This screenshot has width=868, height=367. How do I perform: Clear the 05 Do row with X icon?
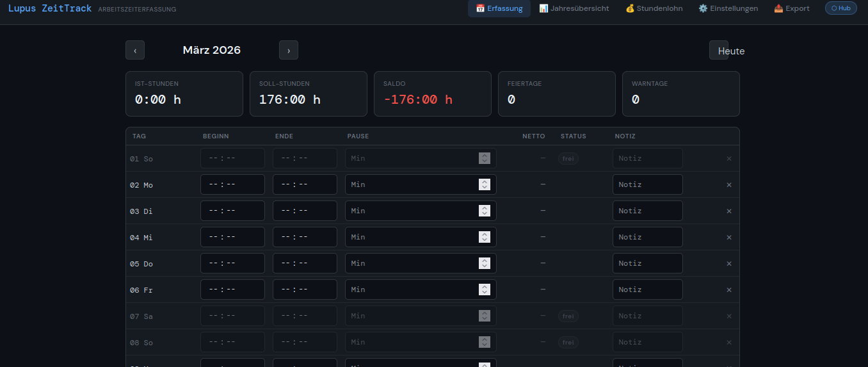click(x=728, y=263)
